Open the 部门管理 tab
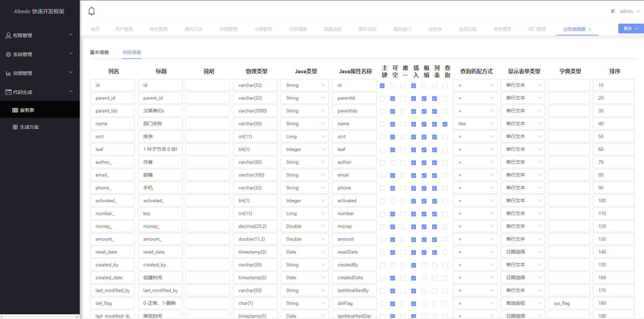This screenshot has width=644, height=319. pos(537,29)
